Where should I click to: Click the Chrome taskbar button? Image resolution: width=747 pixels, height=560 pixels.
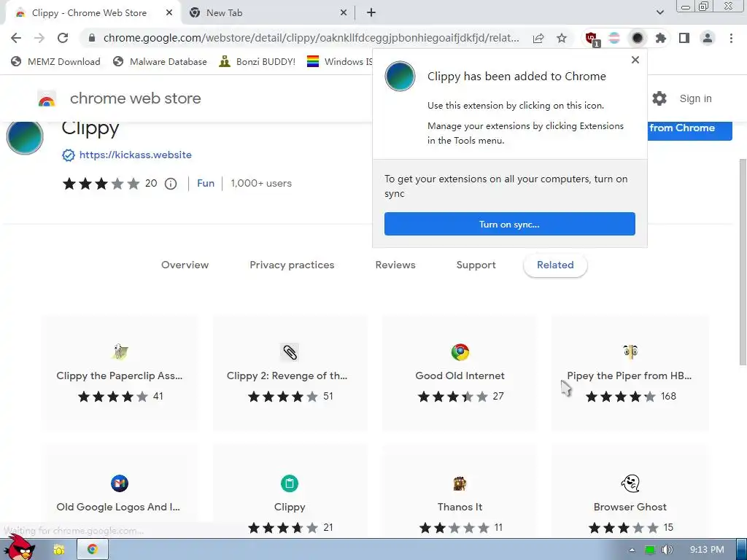coord(93,550)
